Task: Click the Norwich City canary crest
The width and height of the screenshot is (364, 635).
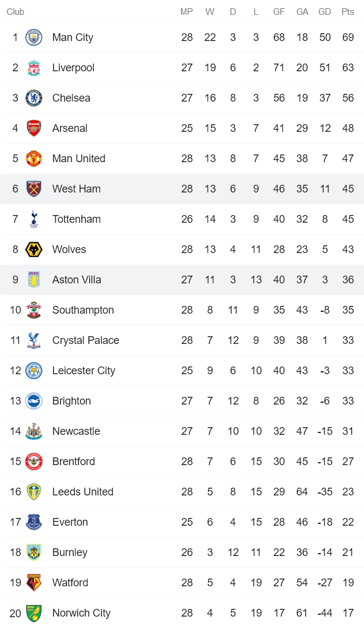Action: pos(34,613)
